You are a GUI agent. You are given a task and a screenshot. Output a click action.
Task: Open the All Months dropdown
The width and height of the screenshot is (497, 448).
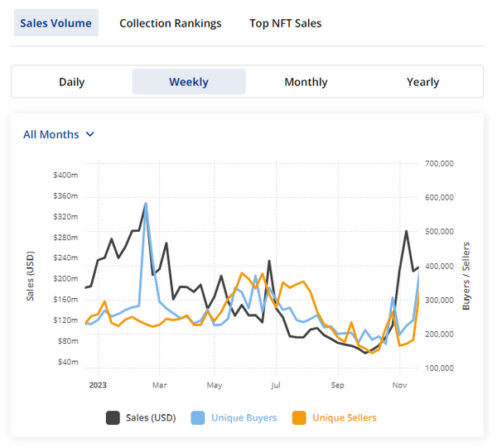click(51, 134)
